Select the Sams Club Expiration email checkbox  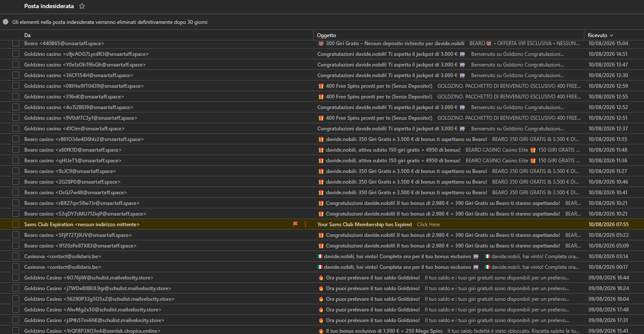[16, 224]
